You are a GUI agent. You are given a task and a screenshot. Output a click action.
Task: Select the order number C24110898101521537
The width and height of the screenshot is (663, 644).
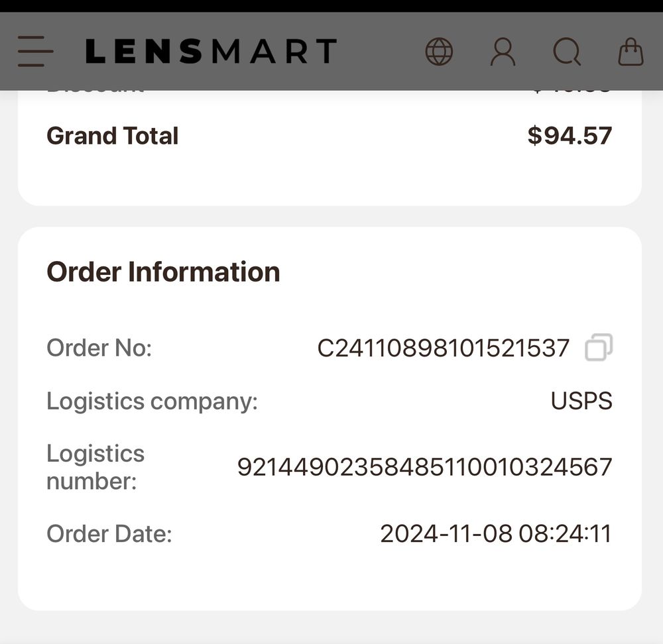pyautogui.click(x=443, y=347)
